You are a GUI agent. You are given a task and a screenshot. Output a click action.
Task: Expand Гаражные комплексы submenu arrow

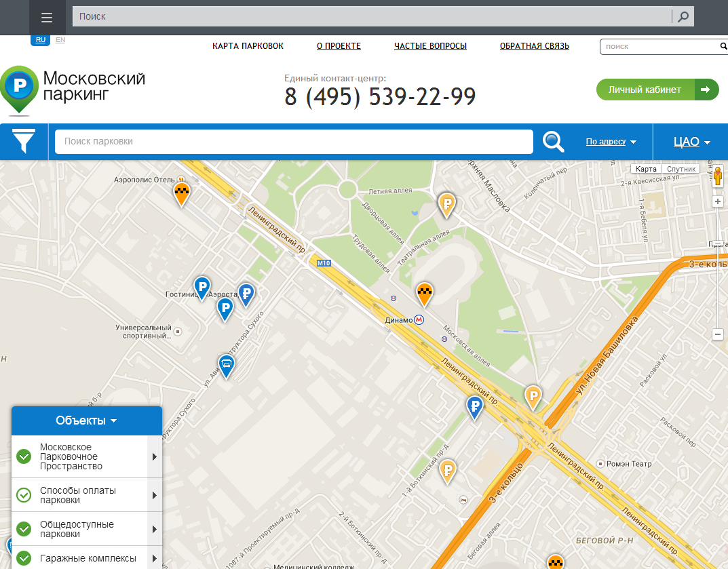click(x=155, y=558)
